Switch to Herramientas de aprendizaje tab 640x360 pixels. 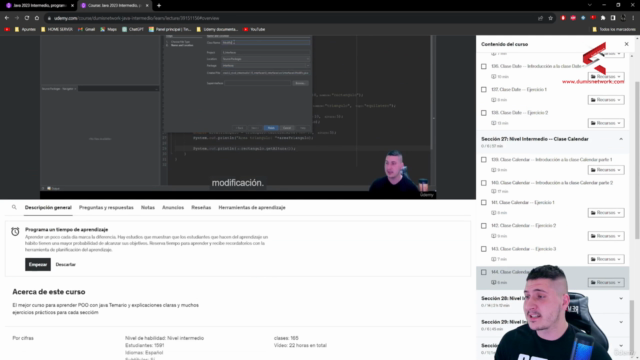[252, 207]
